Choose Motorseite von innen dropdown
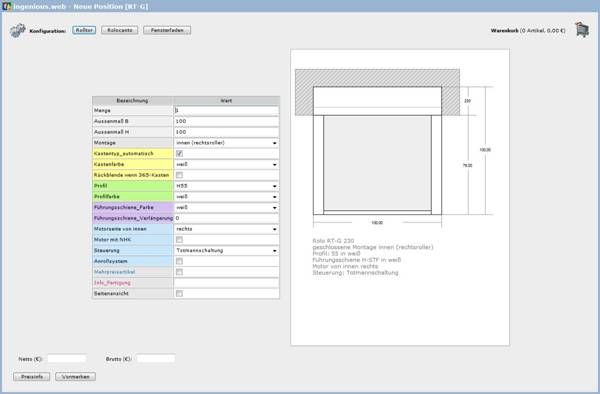The image size is (600, 394). pos(227,229)
